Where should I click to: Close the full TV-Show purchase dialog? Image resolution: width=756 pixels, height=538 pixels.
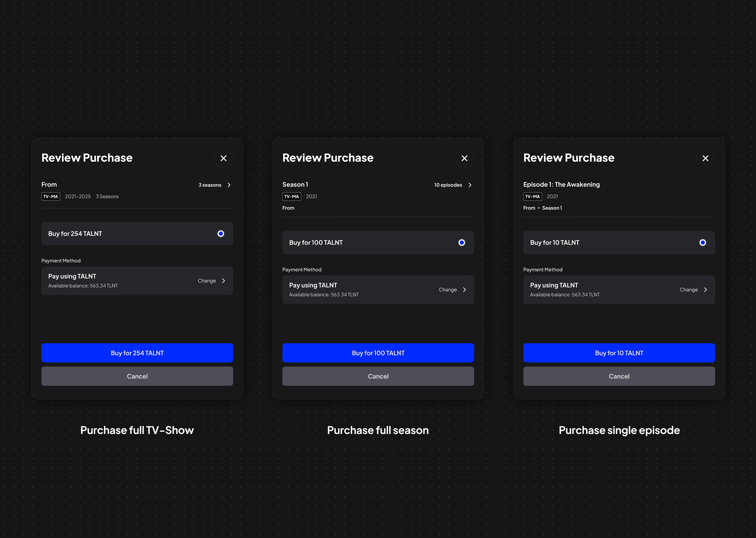[x=223, y=158]
